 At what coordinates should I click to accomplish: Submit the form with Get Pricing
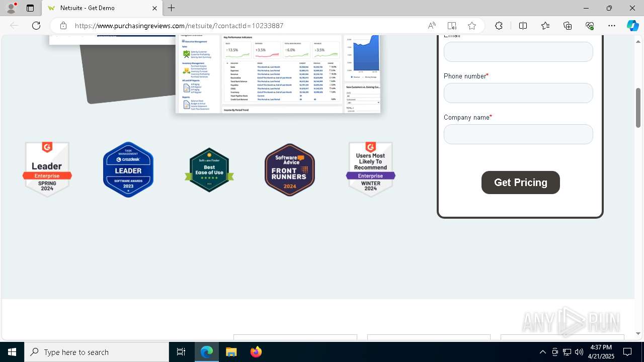pyautogui.click(x=521, y=183)
